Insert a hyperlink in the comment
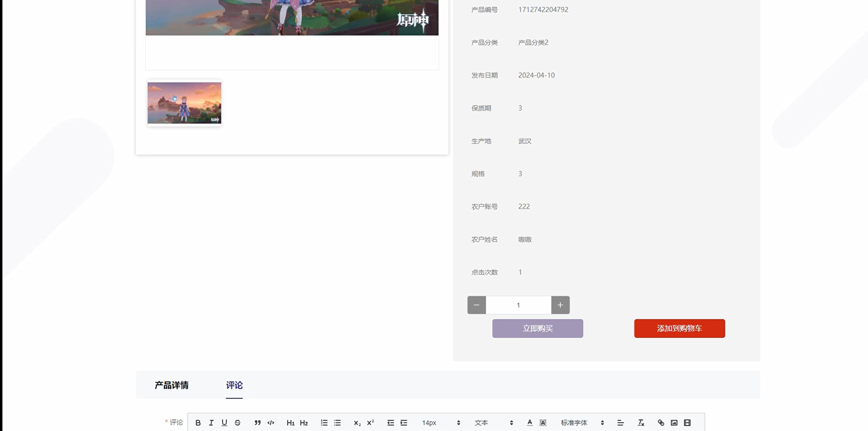This screenshot has height=431, width=868. (x=661, y=423)
